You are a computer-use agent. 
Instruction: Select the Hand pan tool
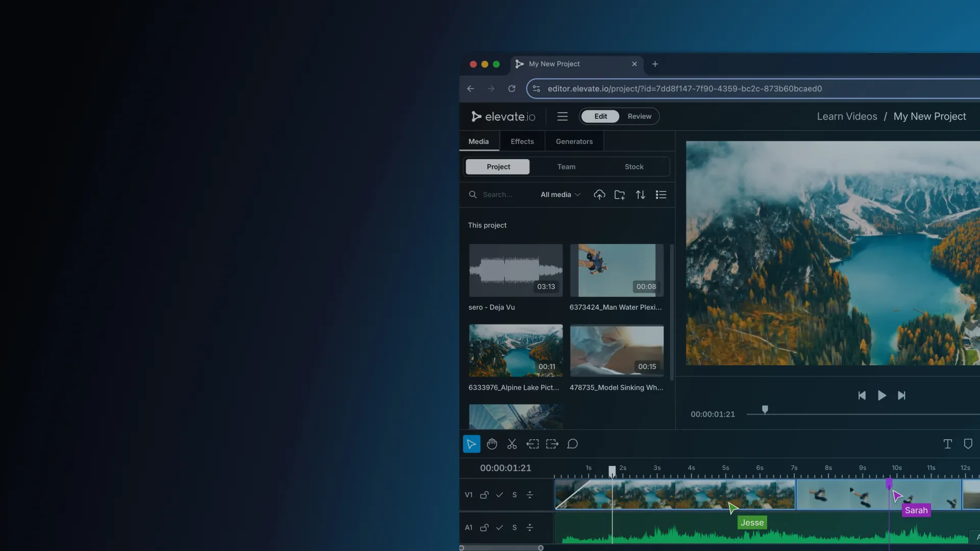point(492,444)
